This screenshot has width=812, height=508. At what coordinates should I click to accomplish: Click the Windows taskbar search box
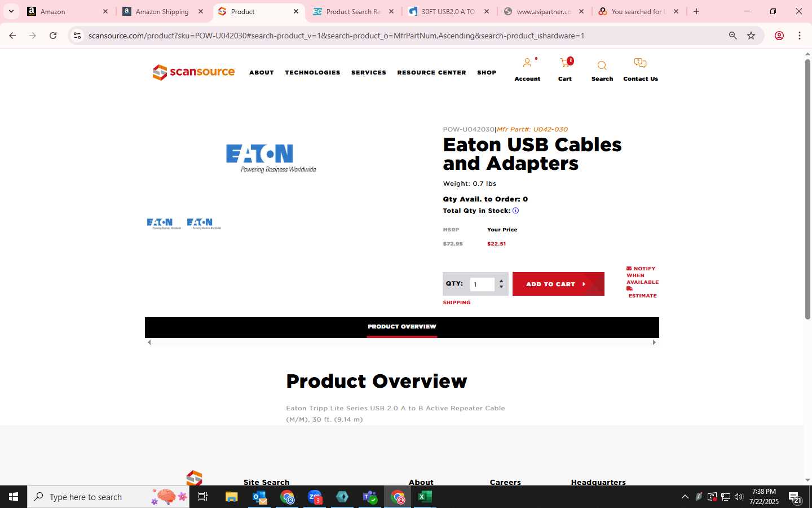pyautogui.click(x=108, y=497)
